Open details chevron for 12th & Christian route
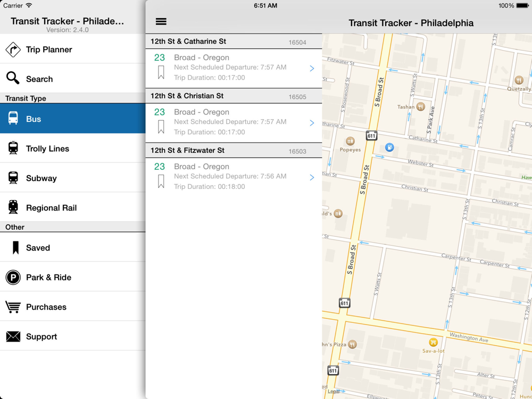 312,123
